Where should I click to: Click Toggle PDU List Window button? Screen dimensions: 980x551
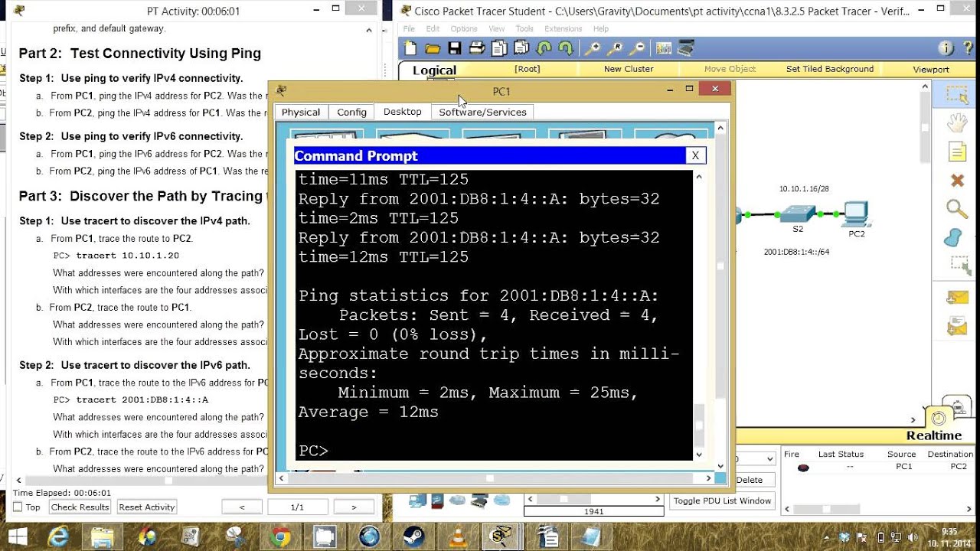click(x=723, y=500)
